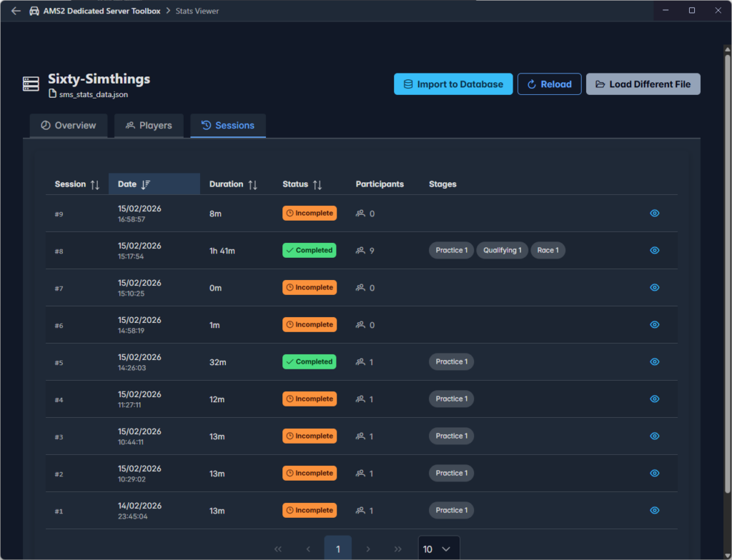Click the Load Different File button
Viewport: 732px width, 560px height.
click(x=643, y=84)
